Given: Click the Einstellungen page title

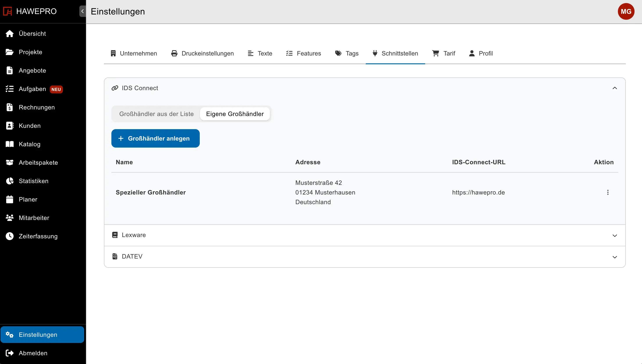Looking at the screenshot, I should [118, 11].
